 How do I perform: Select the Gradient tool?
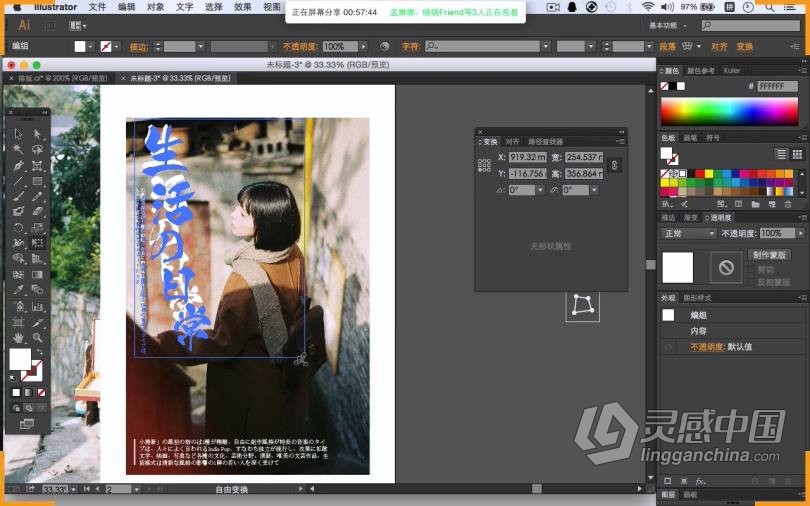point(37,274)
